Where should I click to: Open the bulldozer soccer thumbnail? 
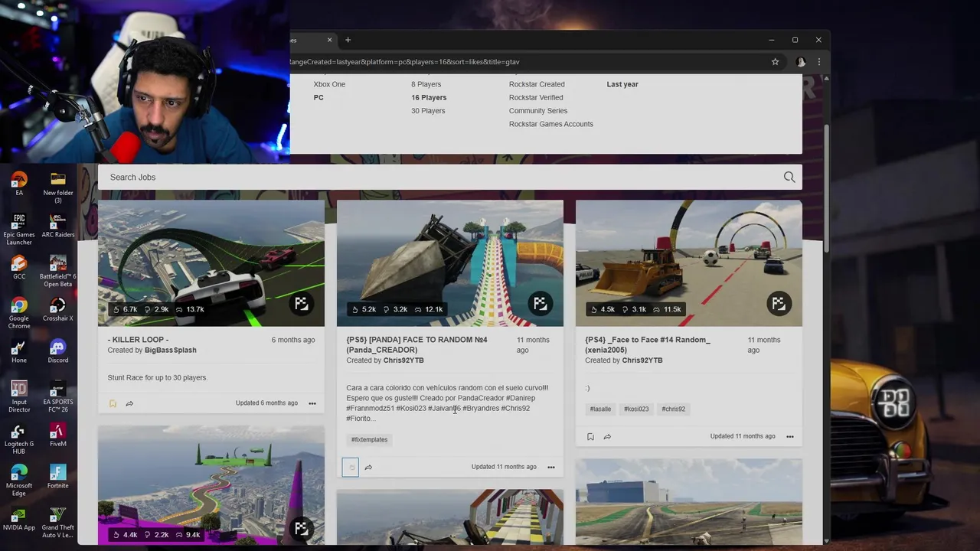[x=689, y=263]
